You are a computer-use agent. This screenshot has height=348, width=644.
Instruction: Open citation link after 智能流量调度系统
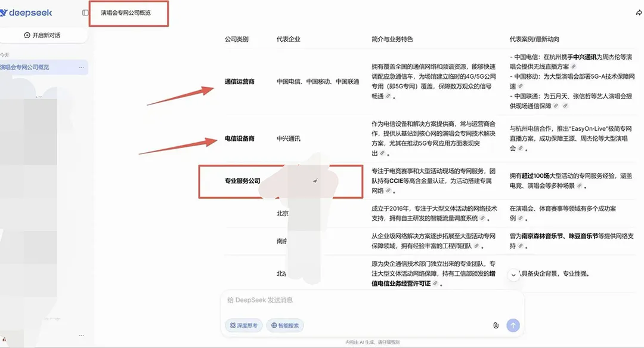482,218
